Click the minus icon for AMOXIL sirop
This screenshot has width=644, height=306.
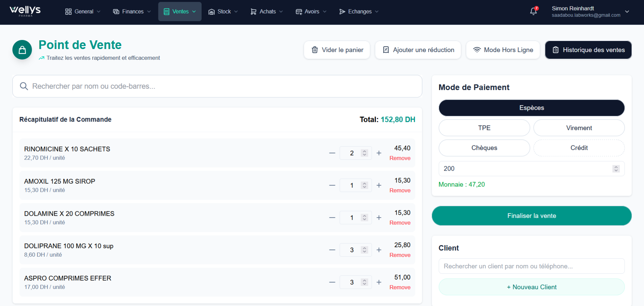pos(332,185)
